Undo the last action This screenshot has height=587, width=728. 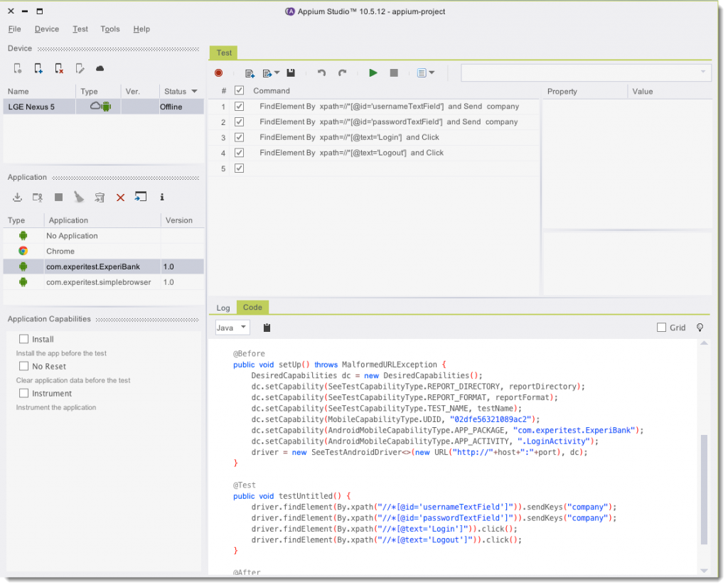[x=321, y=73]
